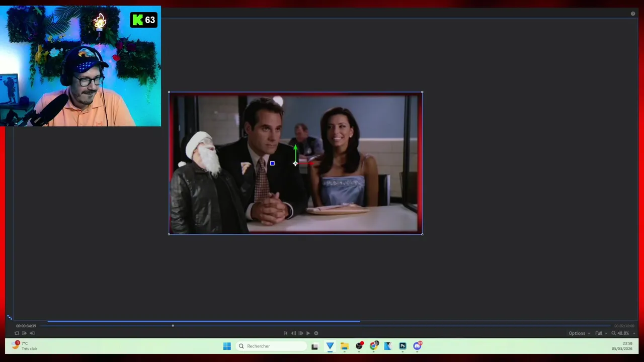Open Google Chrome from the taskbar
This screenshot has height=362, width=644.
coord(374,346)
